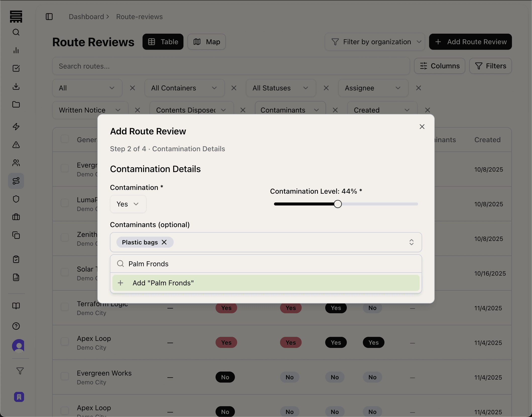Toggle the sidebar panel icon
Screen dimensions: 532x417
coord(49,17)
